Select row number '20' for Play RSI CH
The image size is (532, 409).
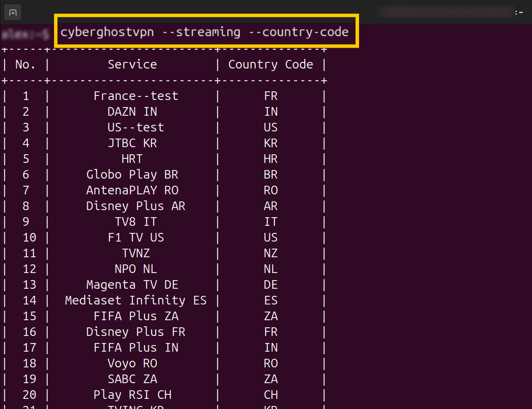point(29,395)
